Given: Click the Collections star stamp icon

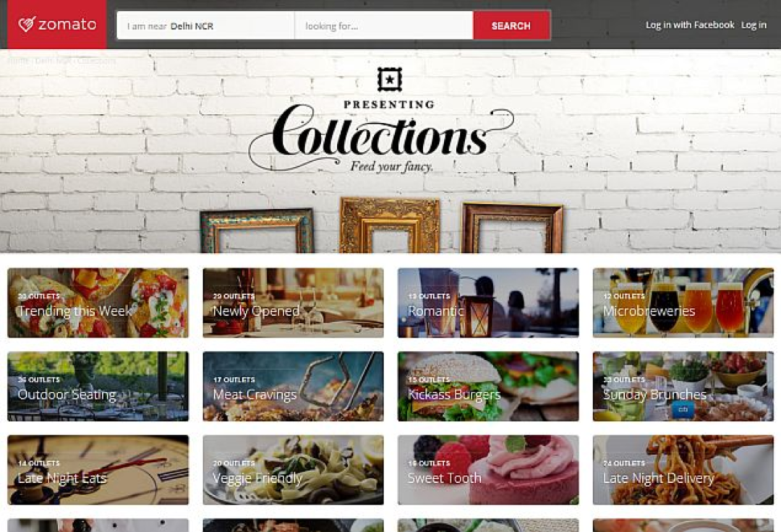Looking at the screenshot, I should click(390, 80).
